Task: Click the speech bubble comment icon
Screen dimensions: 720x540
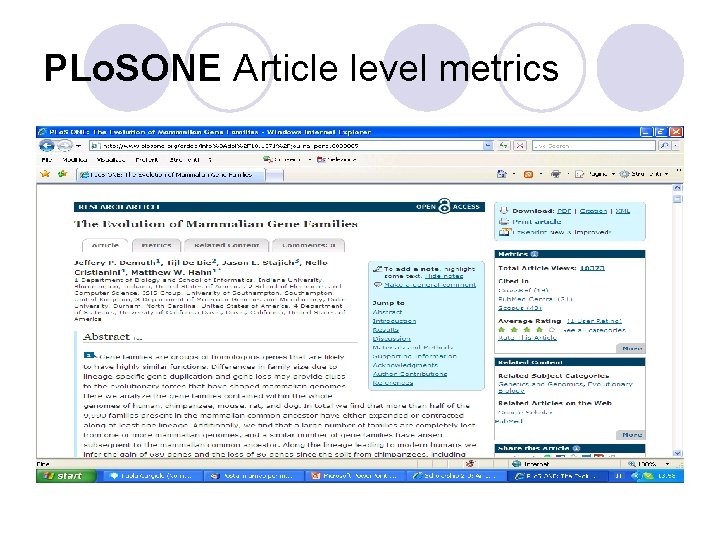Action: [x=377, y=285]
